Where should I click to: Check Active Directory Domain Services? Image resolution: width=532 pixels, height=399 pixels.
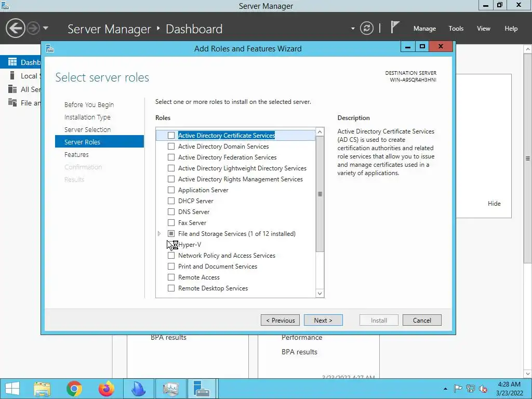171,146
